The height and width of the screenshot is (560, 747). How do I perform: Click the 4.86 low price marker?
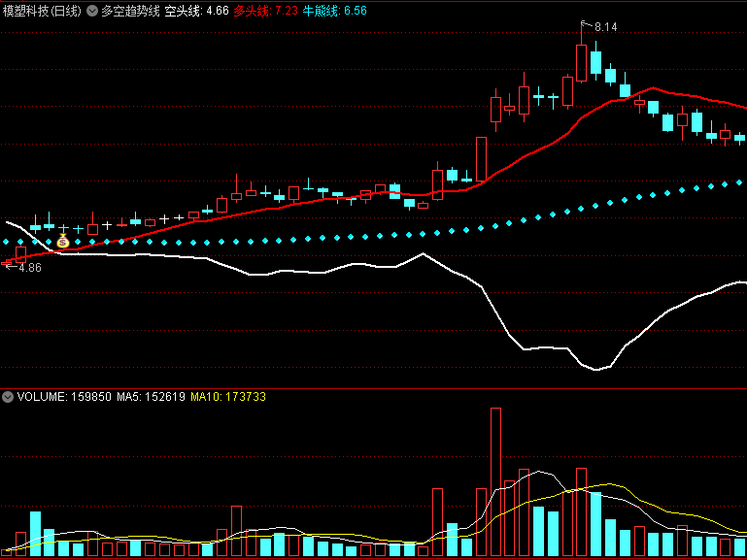pyautogui.click(x=30, y=268)
